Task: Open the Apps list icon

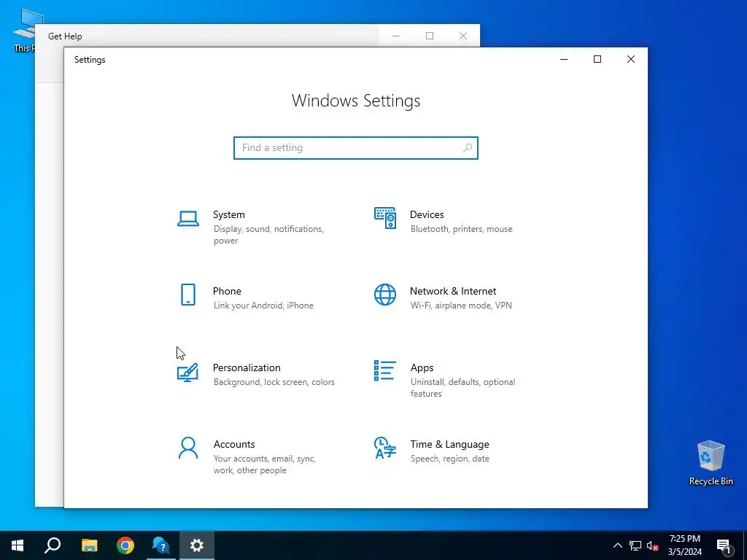Action: click(385, 370)
